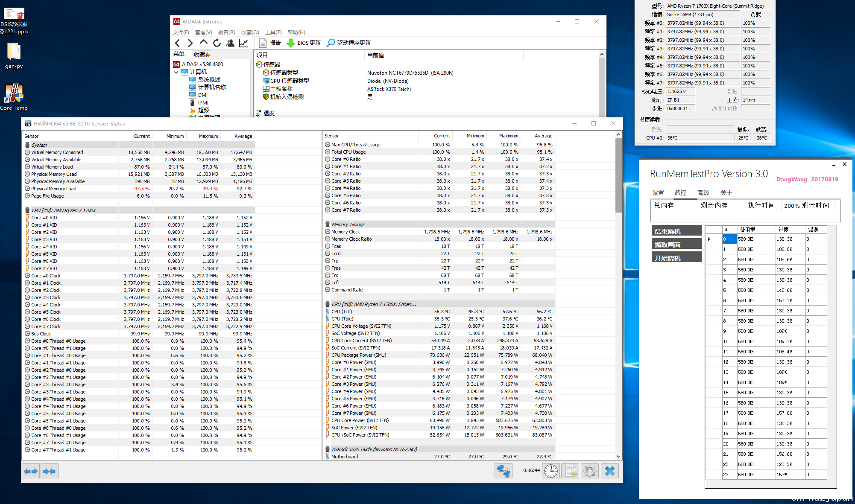Viewport: 855px width, 504px height.
Task: Click 结束烧机 button in RunMemTestPro
Action: [676, 231]
